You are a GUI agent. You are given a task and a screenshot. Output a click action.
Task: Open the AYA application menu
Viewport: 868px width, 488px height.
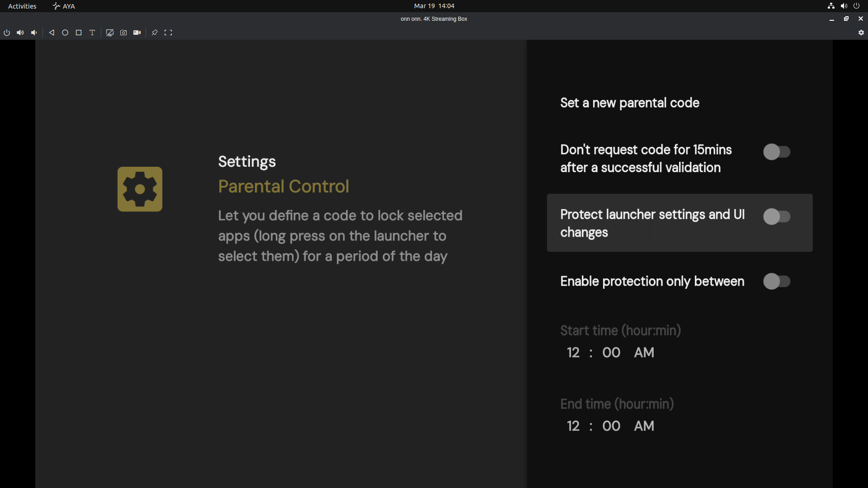64,6
